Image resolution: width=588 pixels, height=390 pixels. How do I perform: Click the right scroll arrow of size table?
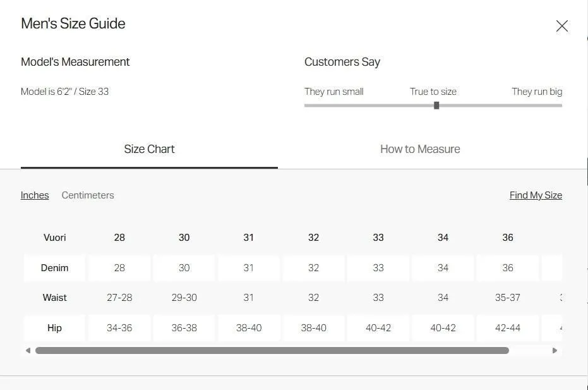(555, 351)
